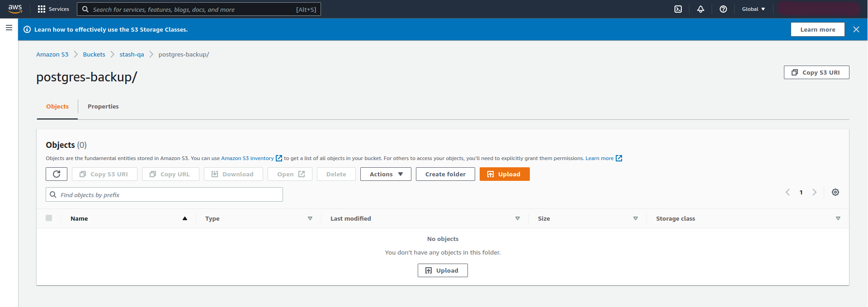This screenshot has width=868, height=307.
Task: Click the Storage class column header
Action: 675,218
